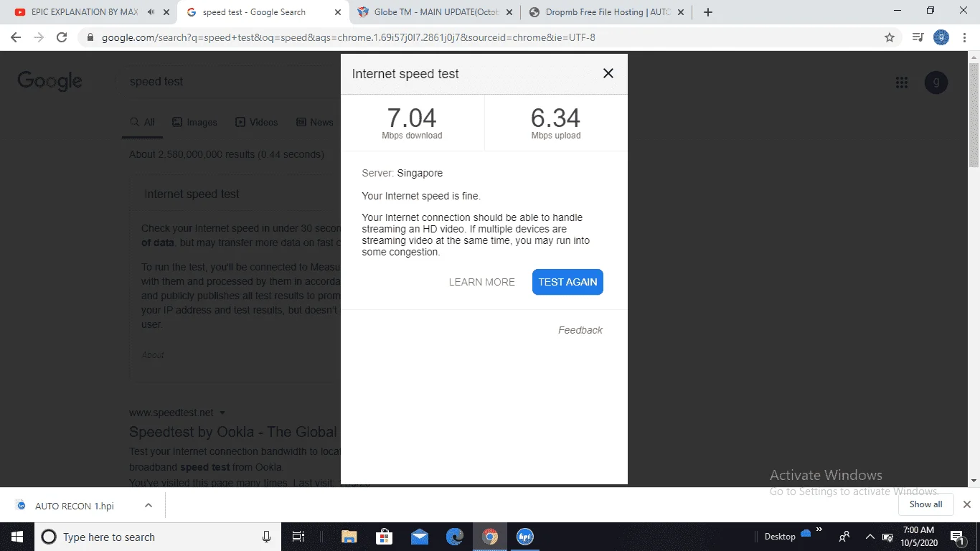Click Show all downloads button

pos(925,504)
